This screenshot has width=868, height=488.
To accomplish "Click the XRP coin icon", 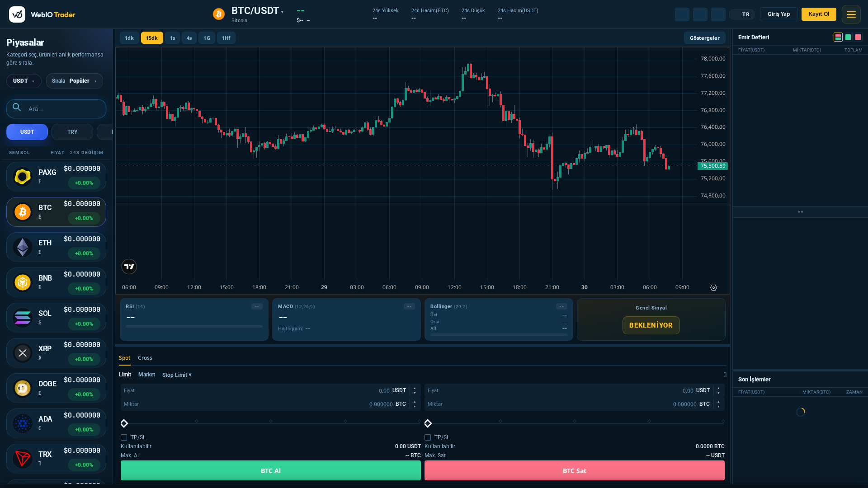I will point(23,353).
